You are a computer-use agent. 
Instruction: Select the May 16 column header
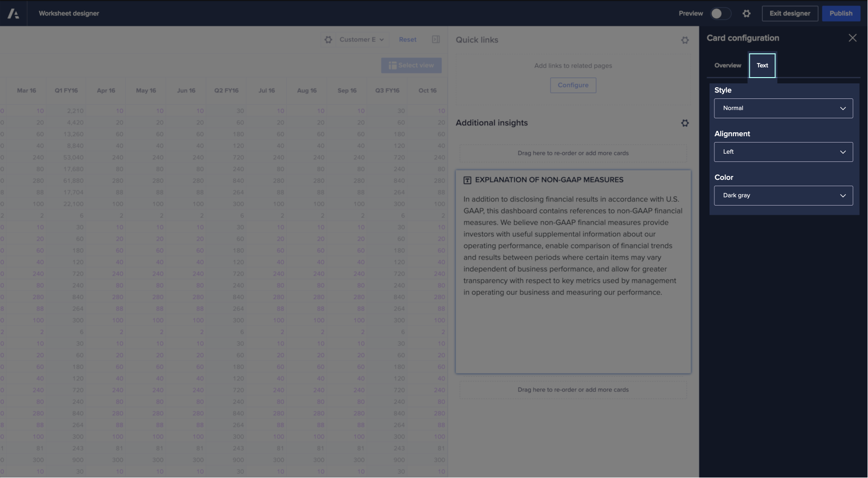tap(146, 91)
